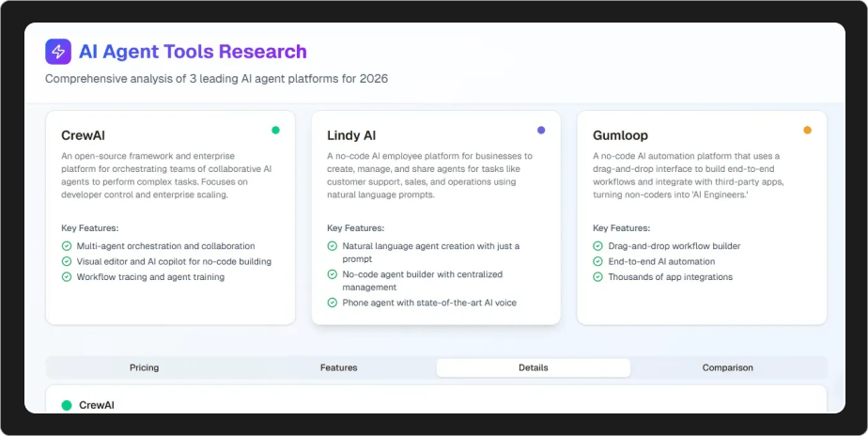Select the Details tab
The width and height of the screenshot is (868, 436).
click(534, 367)
